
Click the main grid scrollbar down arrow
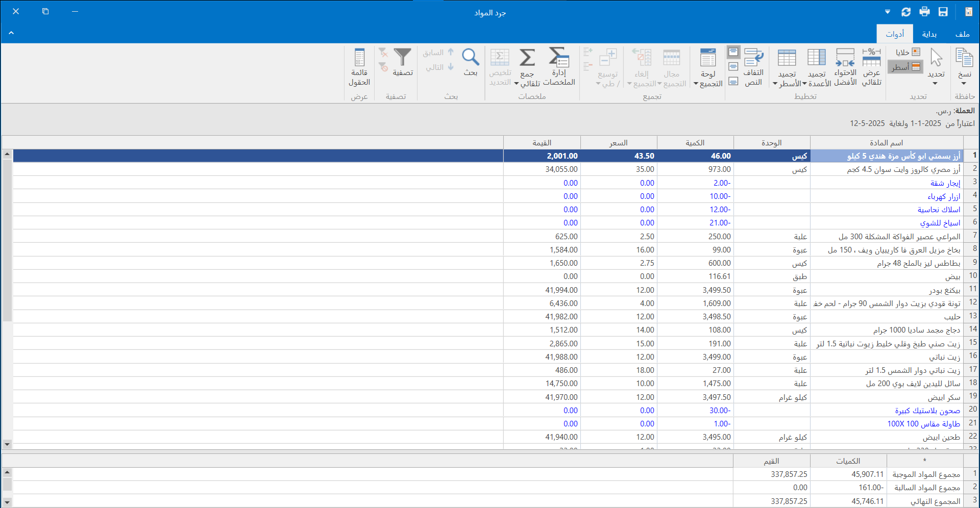(x=7, y=444)
